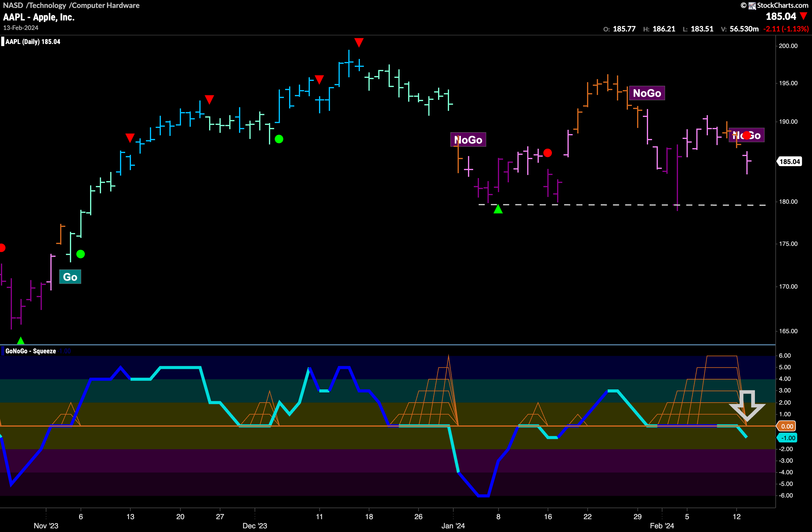Click the 26 date label in December

(418, 516)
